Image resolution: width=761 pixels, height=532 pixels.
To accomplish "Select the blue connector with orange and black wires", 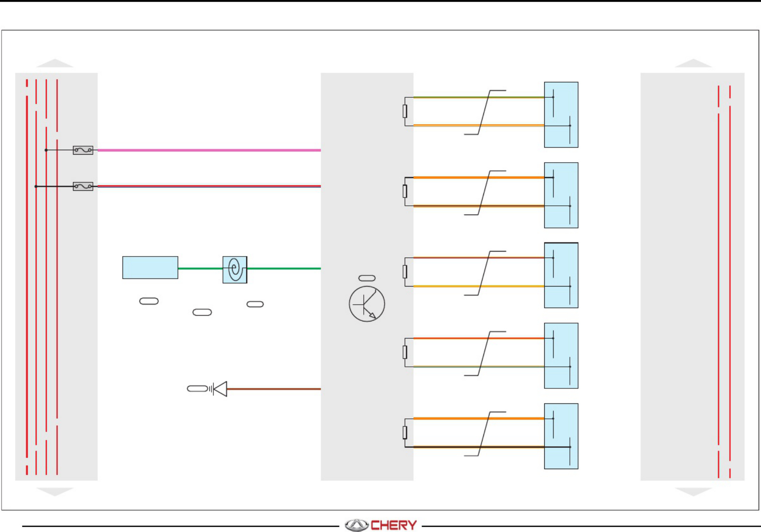I will point(561,436).
